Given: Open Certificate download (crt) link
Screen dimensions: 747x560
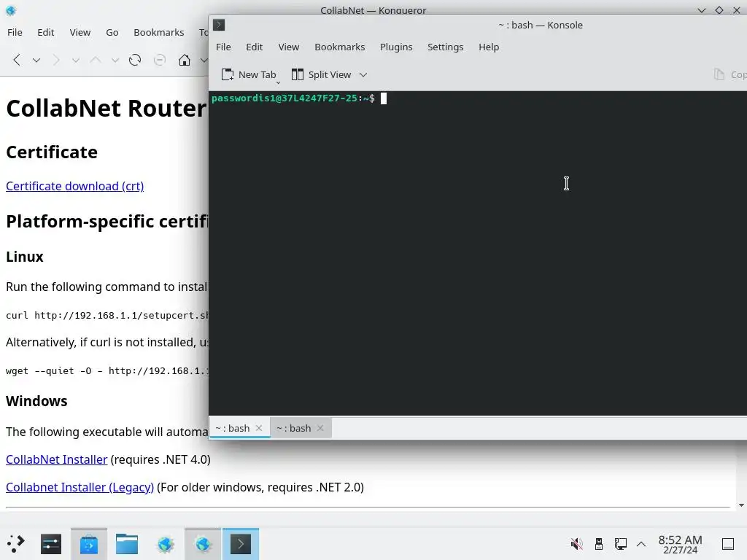Looking at the screenshot, I should 75,186.
